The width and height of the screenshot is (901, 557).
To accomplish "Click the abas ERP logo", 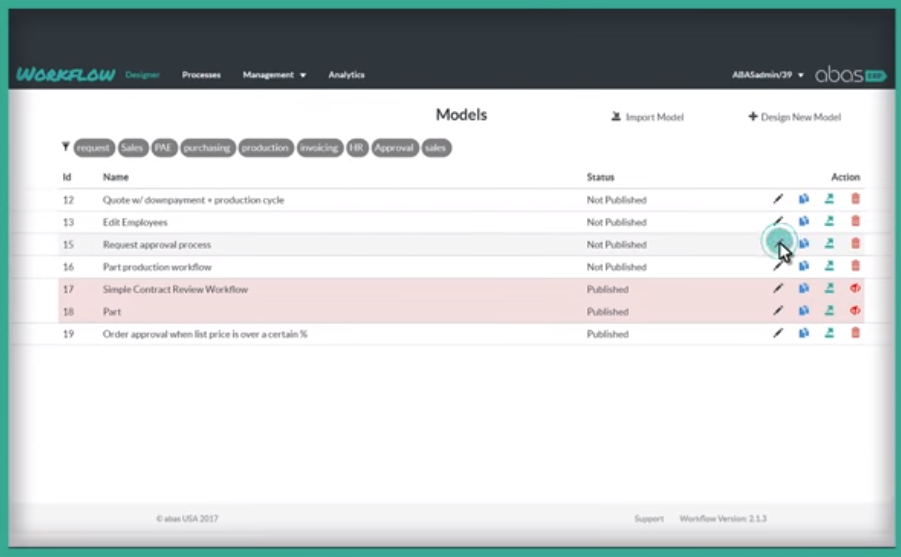I will (x=851, y=75).
